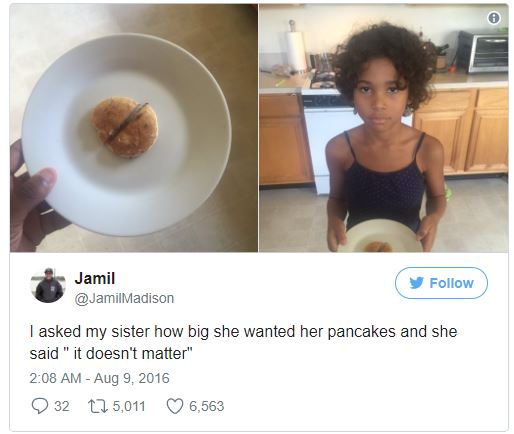Click the tiny pancake on the white plate
Screen dimensions: 514x434
[x=125, y=127]
